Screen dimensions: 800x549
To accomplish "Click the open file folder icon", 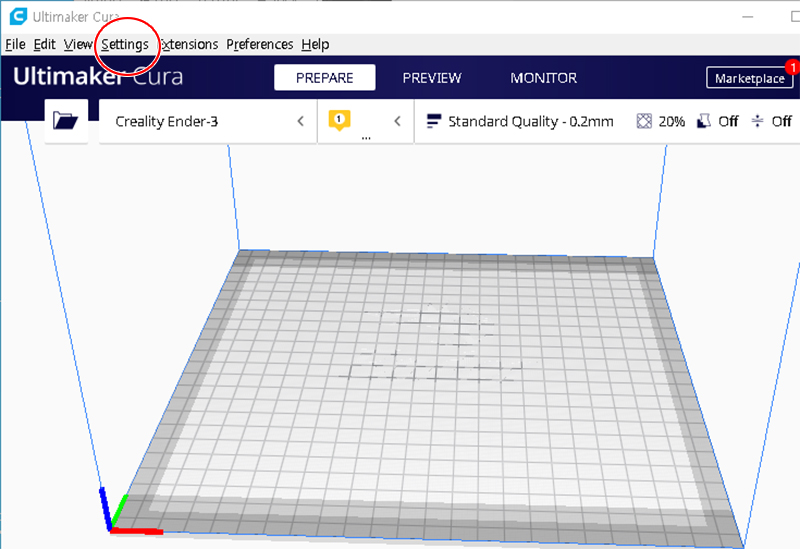I will tap(66, 121).
